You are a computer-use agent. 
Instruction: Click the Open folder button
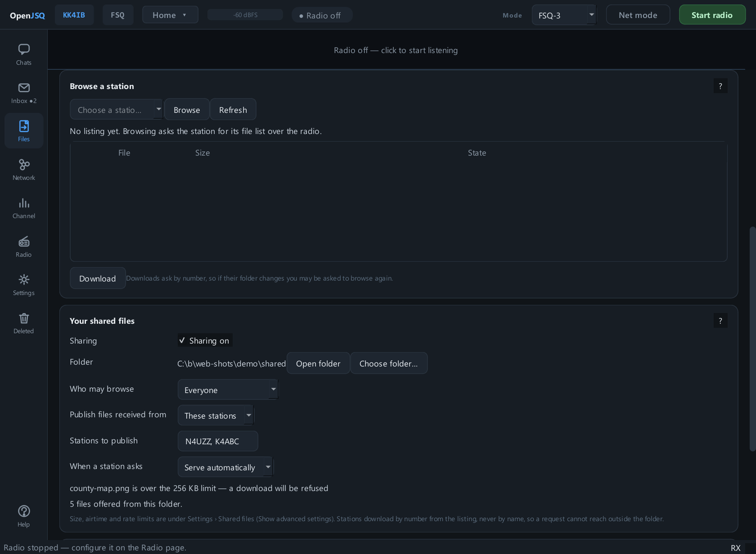pyautogui.click(x=318, y=363)
